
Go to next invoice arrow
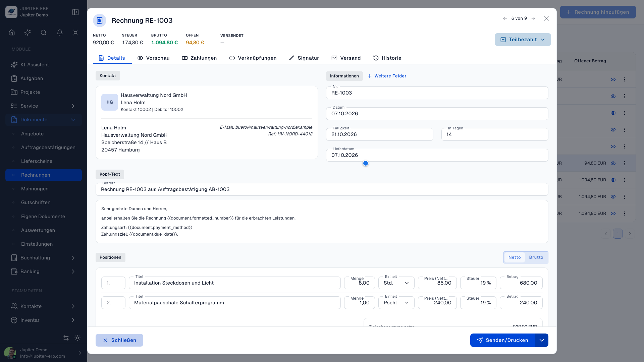click(x=533, y=18)
